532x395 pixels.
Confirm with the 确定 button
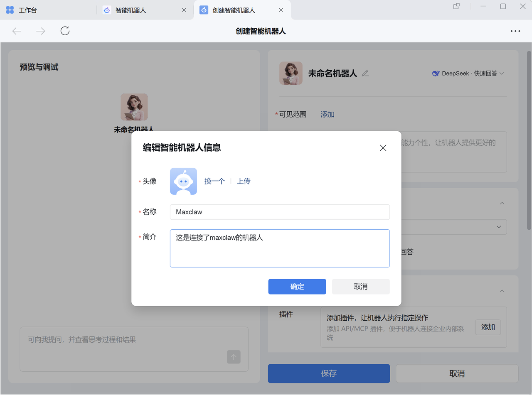coord(297,287)
